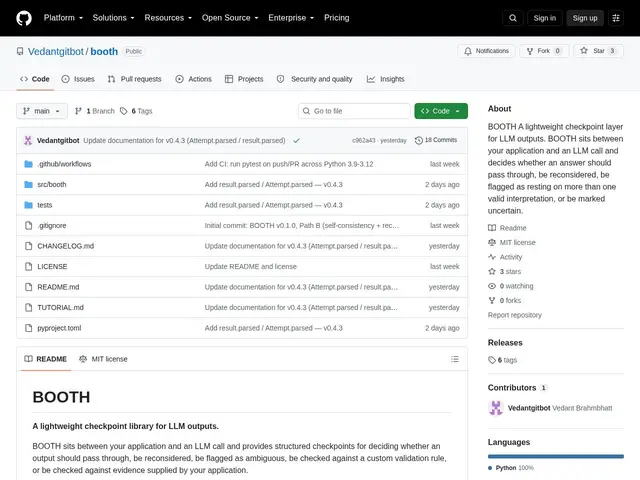This screenshot has height=480, width=640.
Task: Select the Code tab
Action: coord(35,79)
